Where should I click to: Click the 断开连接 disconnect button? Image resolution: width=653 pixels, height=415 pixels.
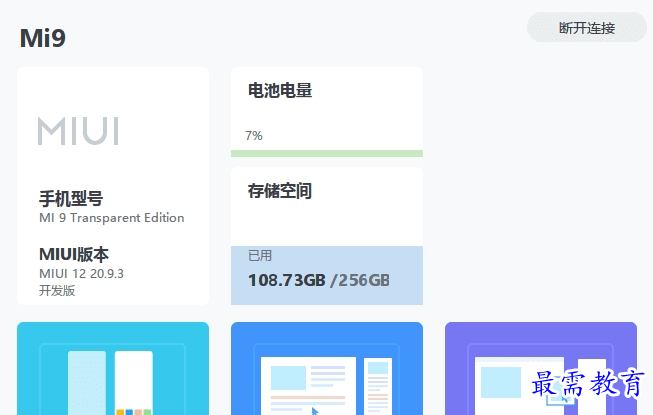pos(587,27)
